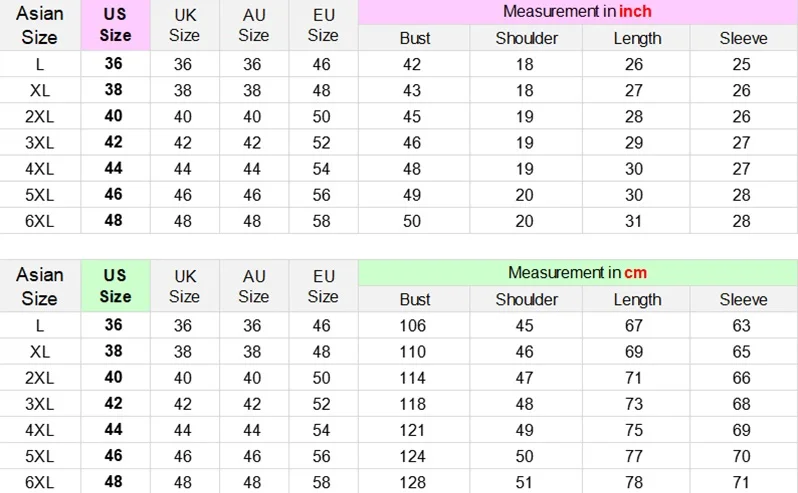The width and height of the screenshot is (798, 493).
Task: Click bust value 106 in cm table
Action: click(x=412, y=326)
